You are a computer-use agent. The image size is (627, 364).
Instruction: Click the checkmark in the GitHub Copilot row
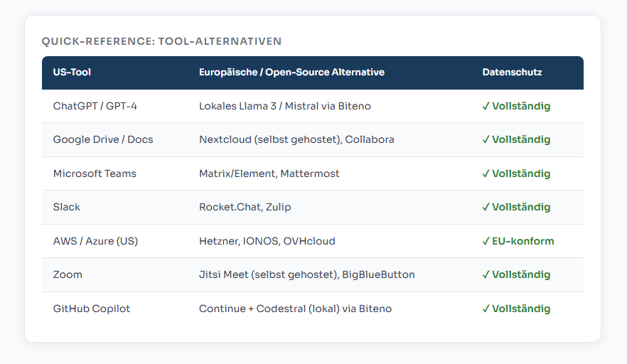click(486, 309)
